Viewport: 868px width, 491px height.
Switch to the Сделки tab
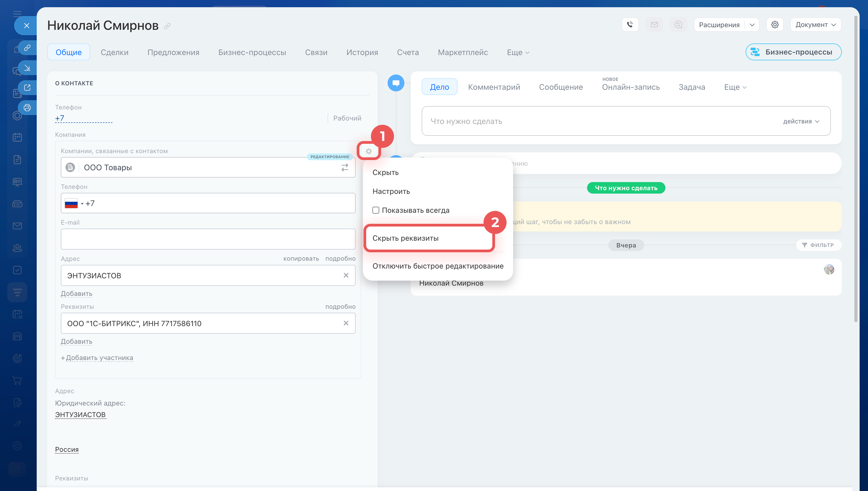114,52
